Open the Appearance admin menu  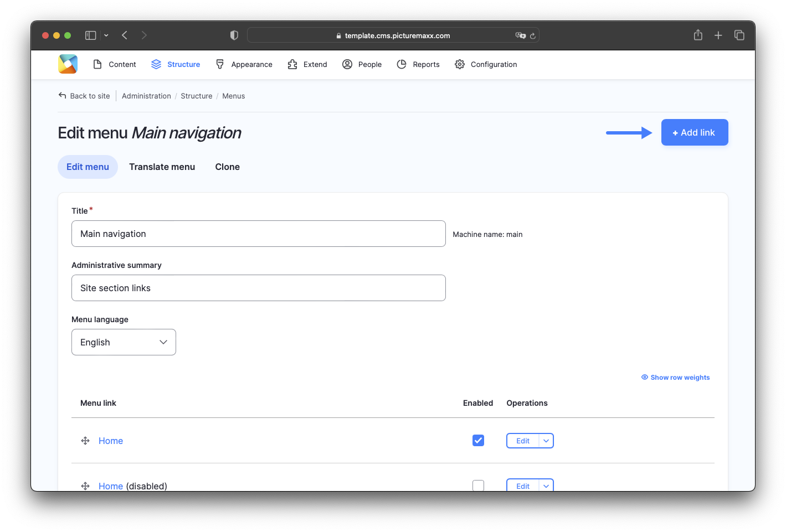[244, 64]
